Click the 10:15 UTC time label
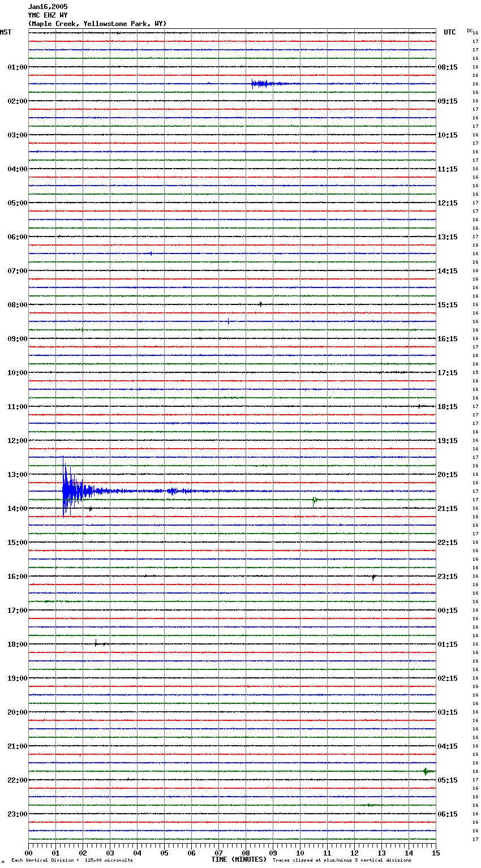This screenshot has width=481, height=868. (x=448, y=135)
